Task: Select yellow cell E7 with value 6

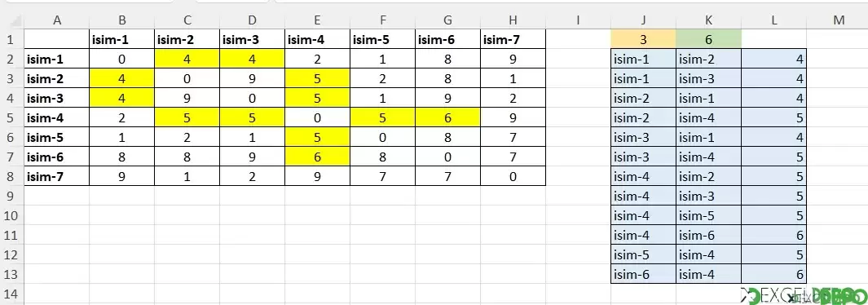Action: point(317,157)
